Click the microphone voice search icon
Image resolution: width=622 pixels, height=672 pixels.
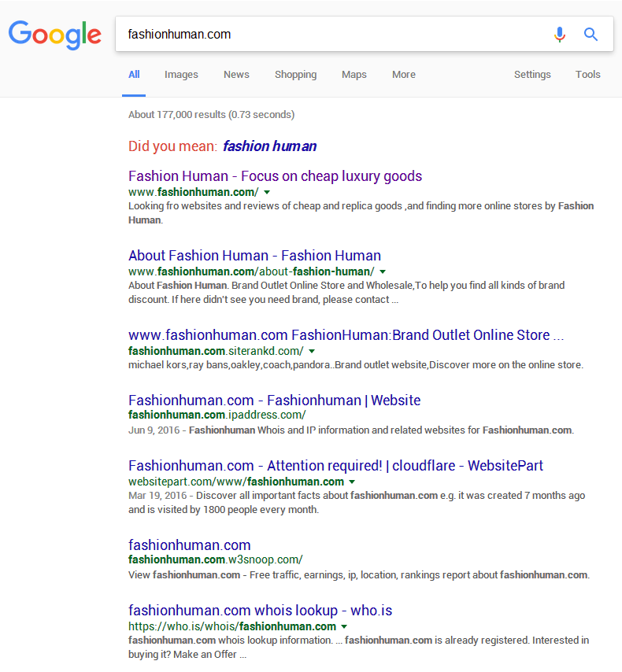pyautogui.click(x=559, y=35)
